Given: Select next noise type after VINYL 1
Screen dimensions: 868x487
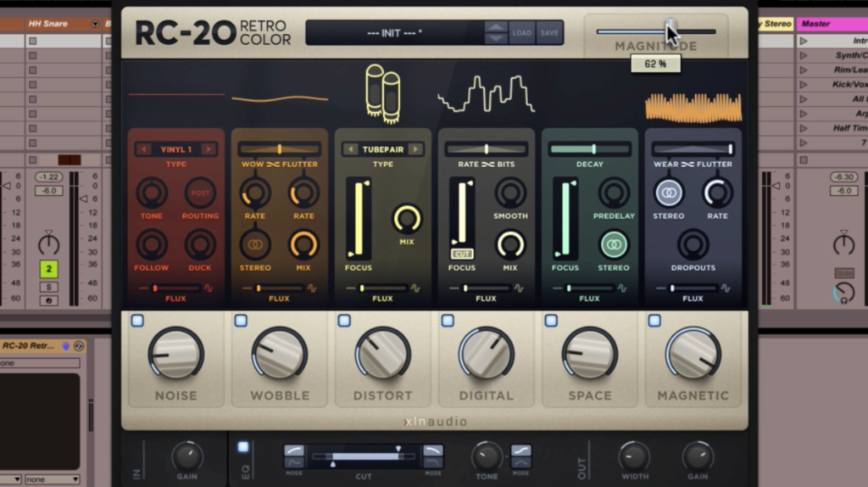Looking at the screenshot, I should tap(208, 149).
